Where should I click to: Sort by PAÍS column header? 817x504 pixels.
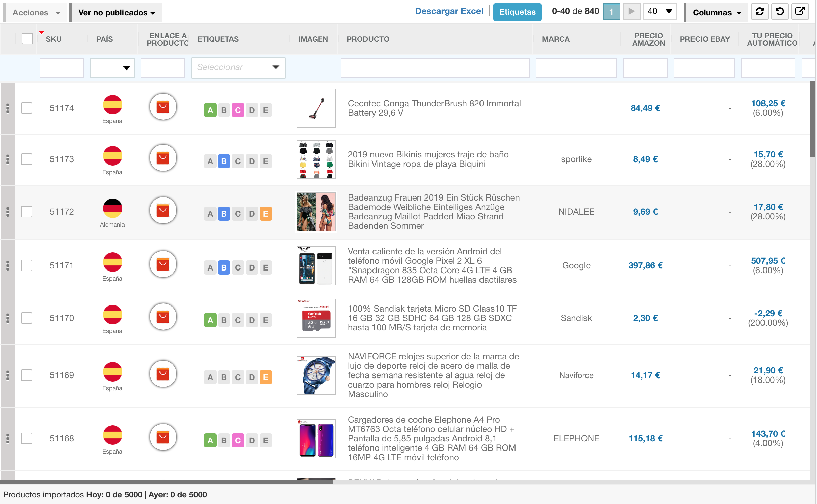105,39
